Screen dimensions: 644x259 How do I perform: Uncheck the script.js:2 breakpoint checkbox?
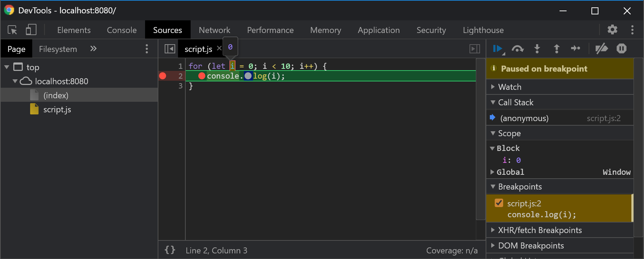[x=499, y=203]
